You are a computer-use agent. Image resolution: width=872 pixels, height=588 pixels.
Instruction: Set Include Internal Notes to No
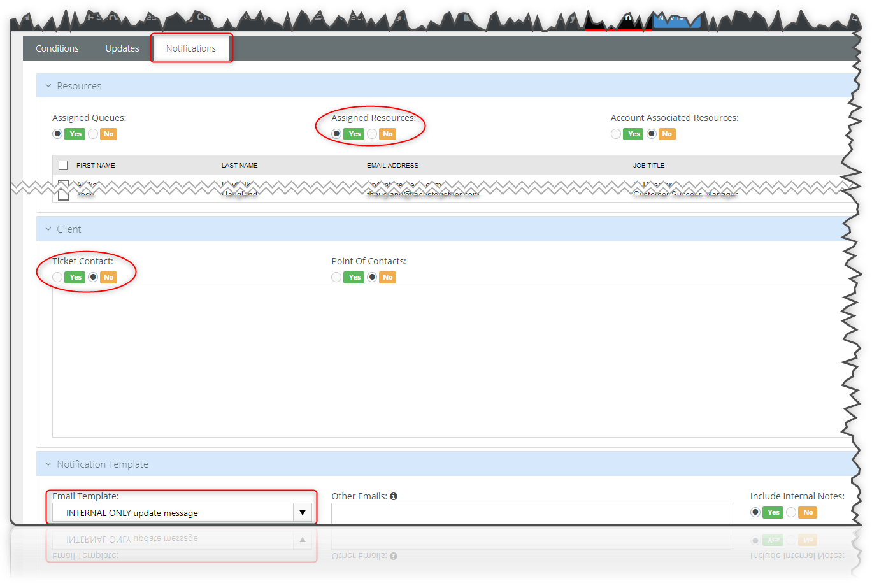click(x=790, y=512)
